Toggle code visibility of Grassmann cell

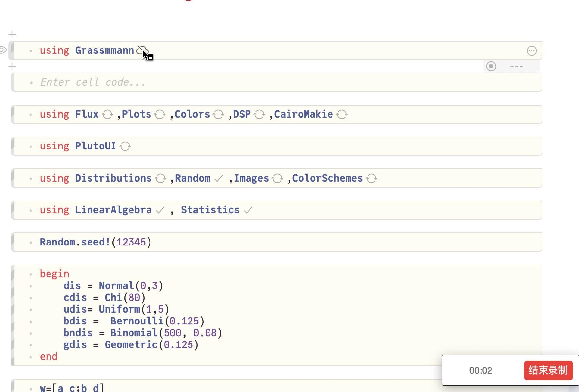click(x=3, y=50)
